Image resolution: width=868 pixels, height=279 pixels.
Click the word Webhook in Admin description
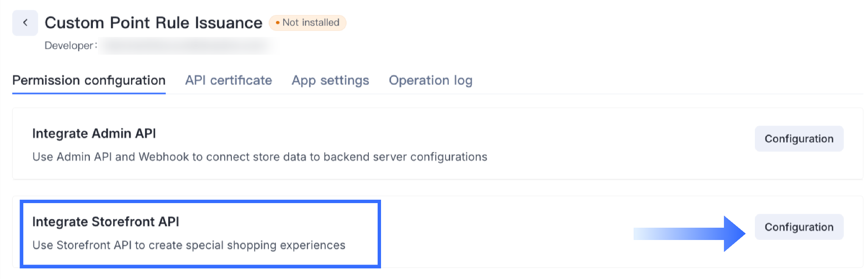[x=164, y=157]
